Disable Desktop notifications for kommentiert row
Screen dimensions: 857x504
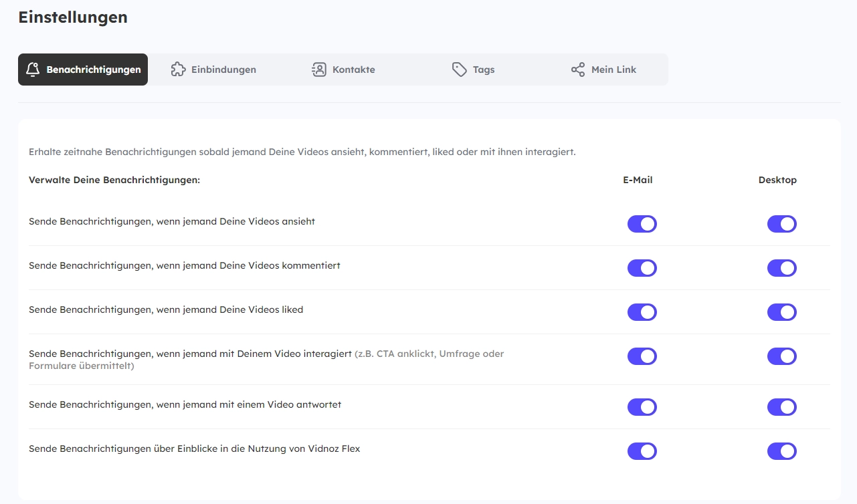click(782, 268)
